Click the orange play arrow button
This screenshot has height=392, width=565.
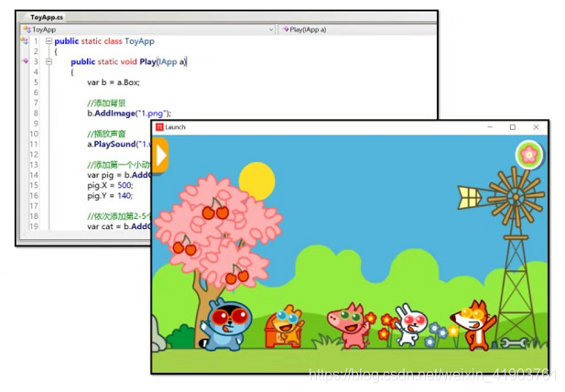click(x=160, y=156)
